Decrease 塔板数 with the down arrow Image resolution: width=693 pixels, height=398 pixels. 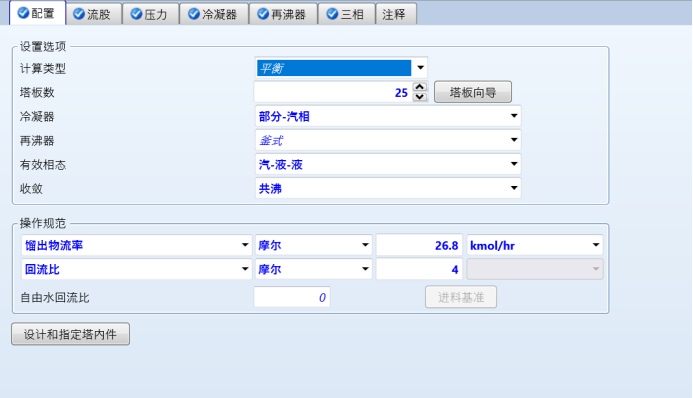click(x=420, y=97)
